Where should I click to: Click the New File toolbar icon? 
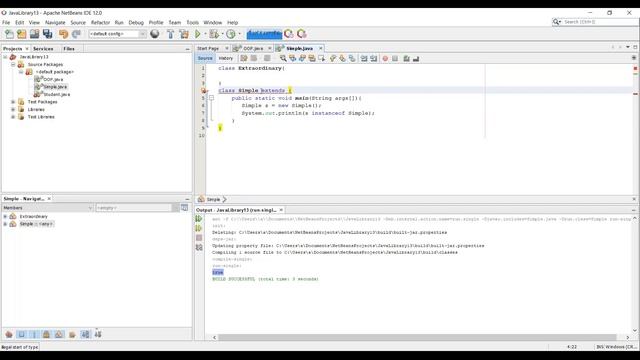coord(9,34)
